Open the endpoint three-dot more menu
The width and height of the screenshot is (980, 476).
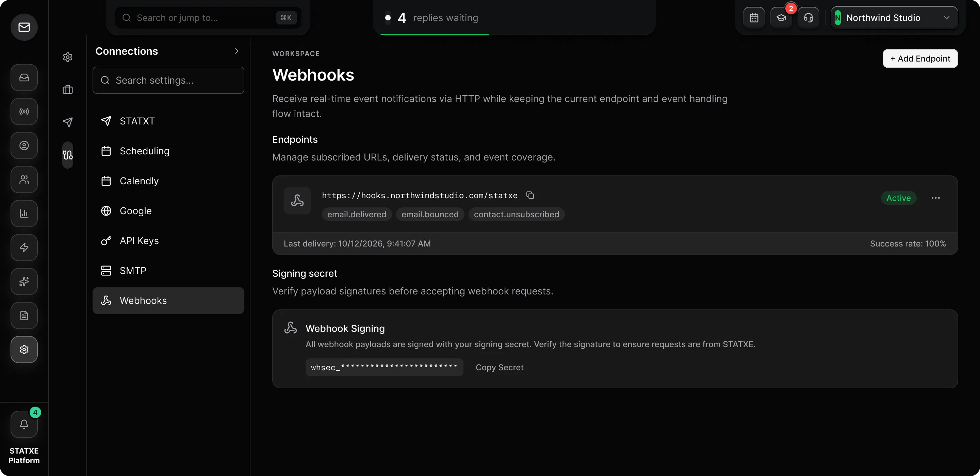[935, 198]
